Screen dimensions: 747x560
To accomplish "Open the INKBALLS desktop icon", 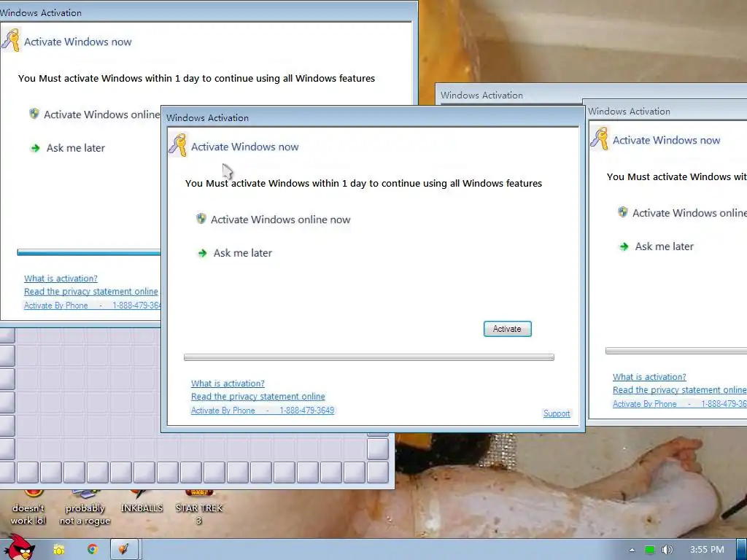I will point(142,502).
